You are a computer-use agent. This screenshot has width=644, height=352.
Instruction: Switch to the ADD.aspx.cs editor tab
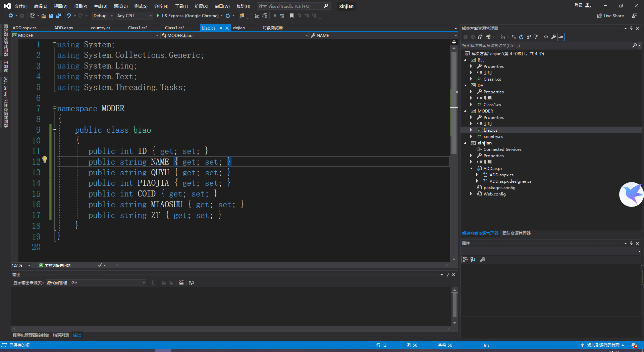coord(24,28)
